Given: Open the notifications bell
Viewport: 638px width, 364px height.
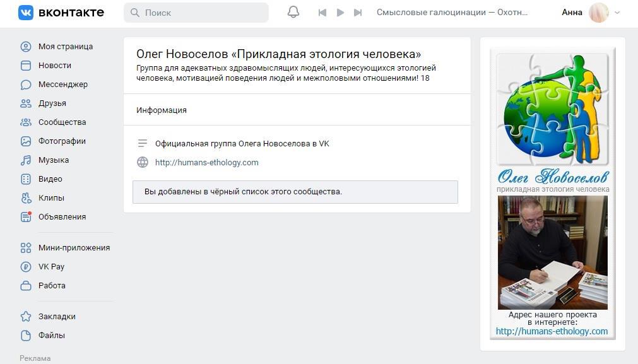Looking at the screenshot, I should (x=293, y=13).
